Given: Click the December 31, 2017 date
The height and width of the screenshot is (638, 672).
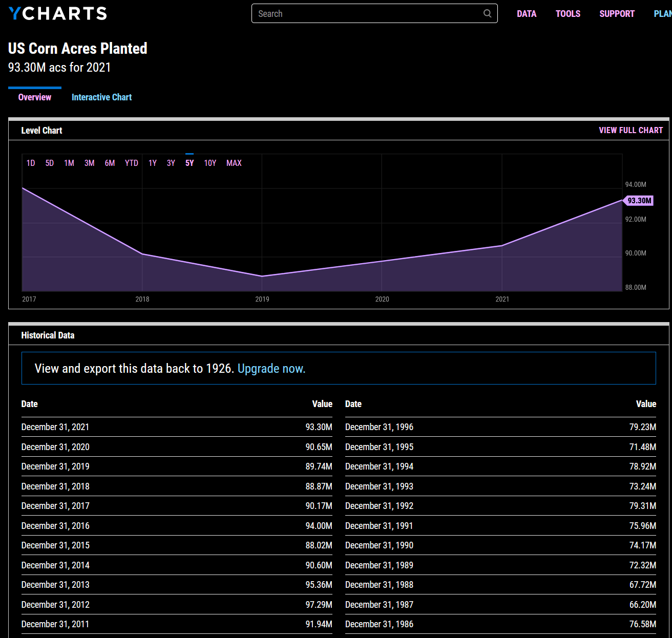Looking at the screenshot, I should point(55,506).
